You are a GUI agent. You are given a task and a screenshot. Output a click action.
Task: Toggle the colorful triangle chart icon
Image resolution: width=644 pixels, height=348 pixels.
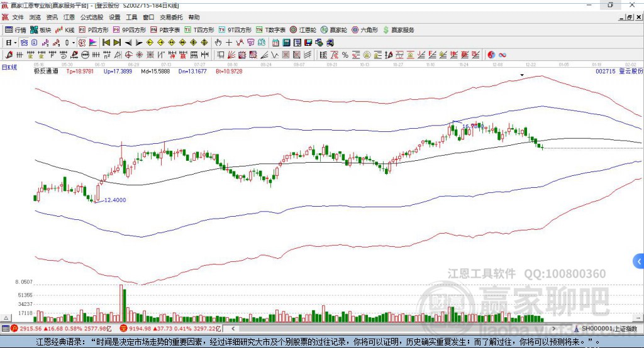(93, 43)
